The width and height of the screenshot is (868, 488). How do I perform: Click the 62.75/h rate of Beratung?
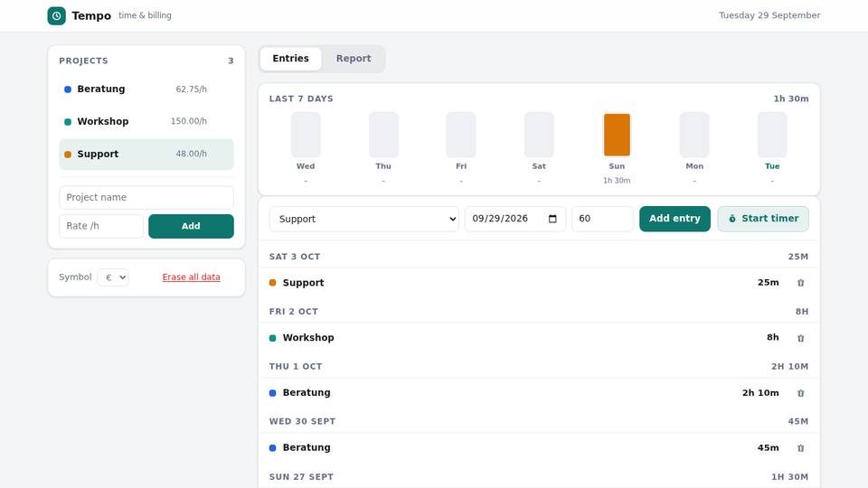(191, 89)
